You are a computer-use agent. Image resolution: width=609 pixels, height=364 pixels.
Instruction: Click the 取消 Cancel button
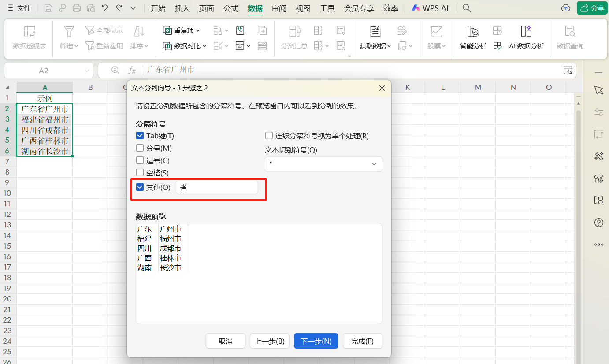click(225, 341)
